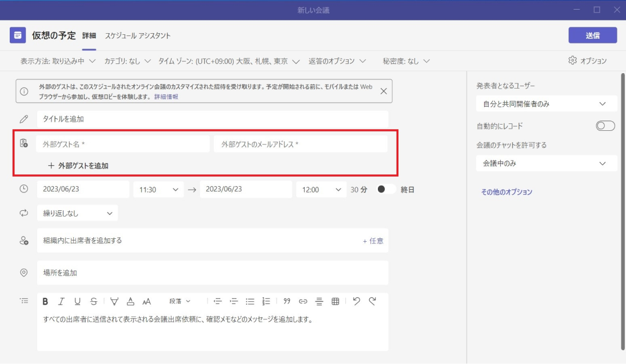This screenshot has height=364, width=626.
Task: Decrease indent in message editor
Action: [x=218, y=301]
